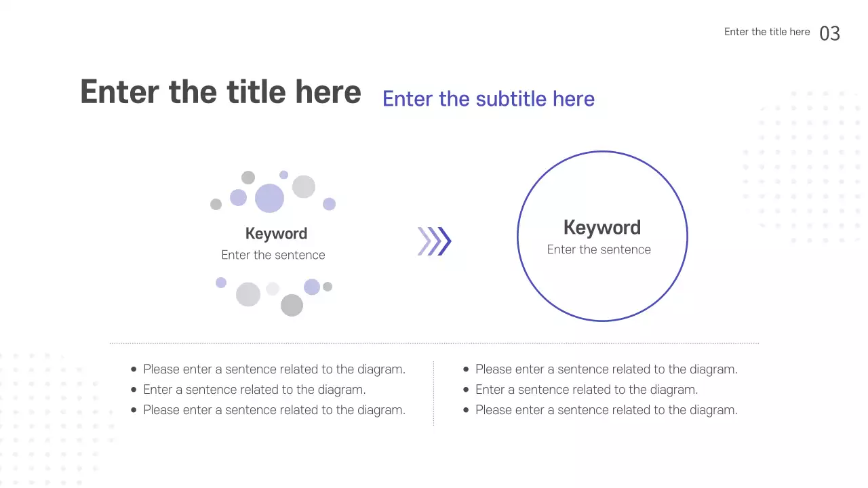This screenshot has height=488, width=868.
Task: Click "Enter the sentence" inside the large circle
Action: [599, 249]
